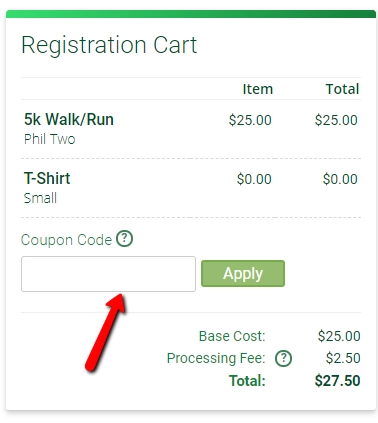The image size is (378, 423).
Task: Click the Total column header
Action: pos(342,89)
